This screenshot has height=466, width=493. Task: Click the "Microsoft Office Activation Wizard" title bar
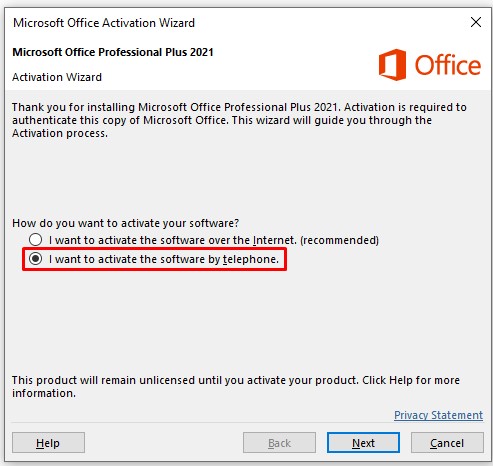point(104,23)
